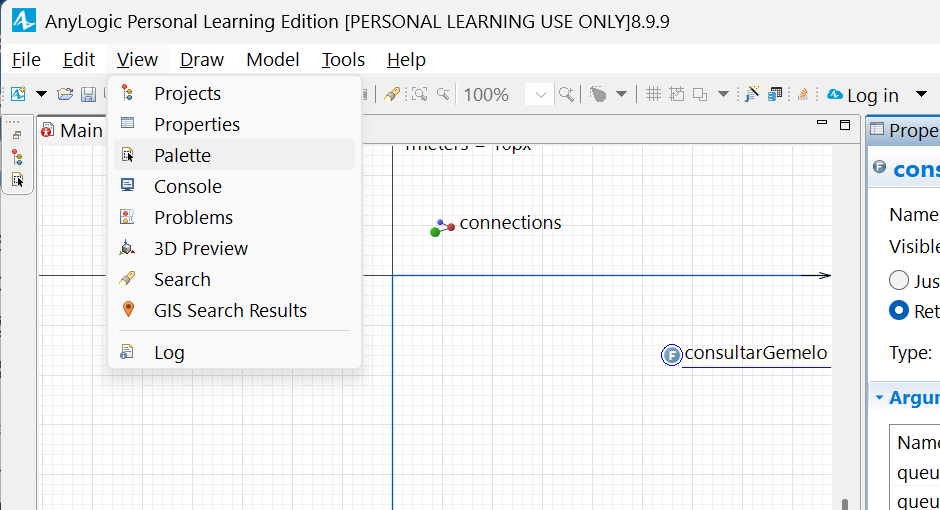Click the restore icon in left sidebar

(17, 135)
